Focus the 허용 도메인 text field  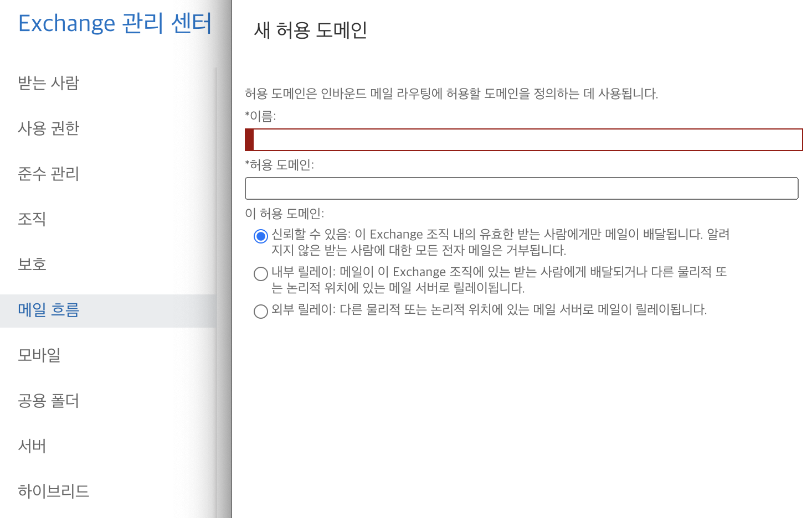[x=522, y=188]
